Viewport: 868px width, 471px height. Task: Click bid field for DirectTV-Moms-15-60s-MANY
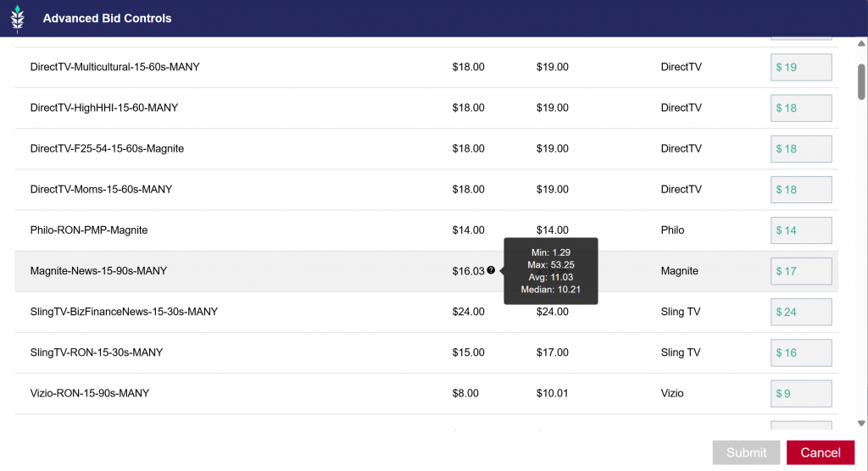801,189
